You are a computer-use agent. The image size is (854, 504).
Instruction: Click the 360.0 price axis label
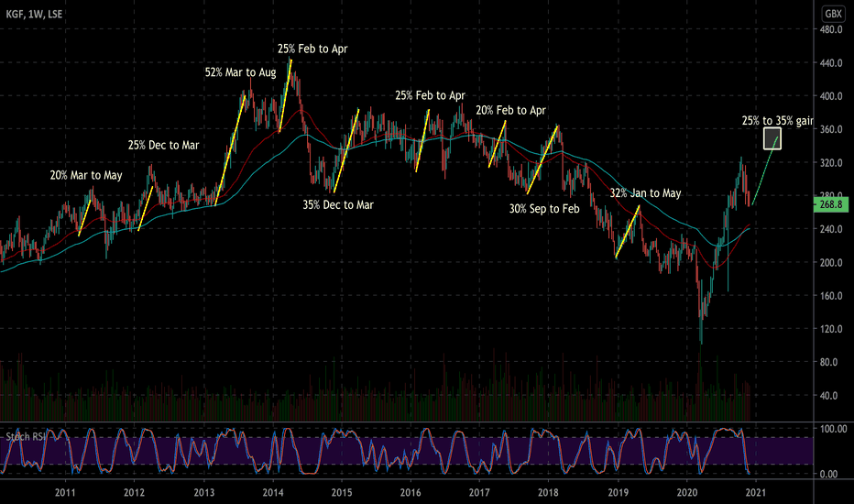[831, 130]
